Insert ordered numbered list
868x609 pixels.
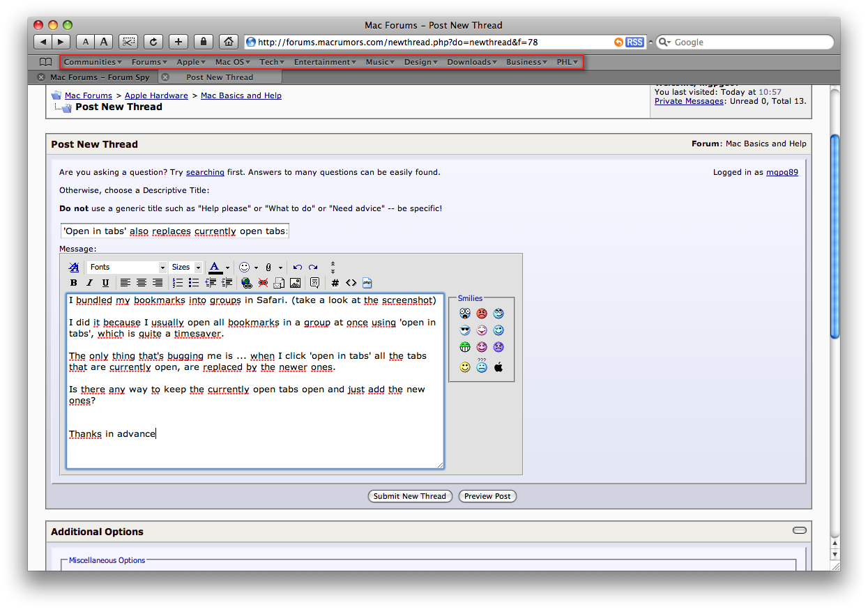[178, 283]
